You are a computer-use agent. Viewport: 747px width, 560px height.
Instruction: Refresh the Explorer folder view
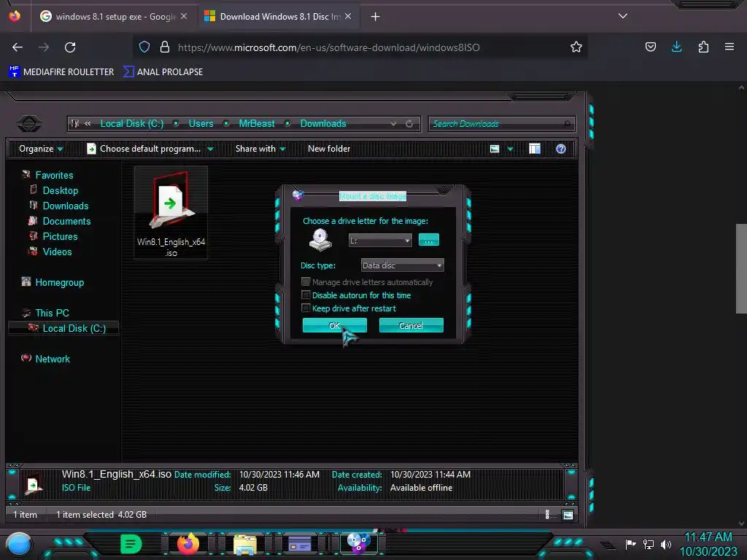(409, 123)
